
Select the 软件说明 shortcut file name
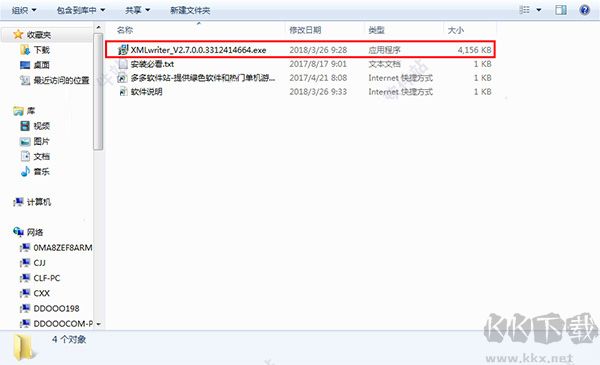[x=146, y=92]
